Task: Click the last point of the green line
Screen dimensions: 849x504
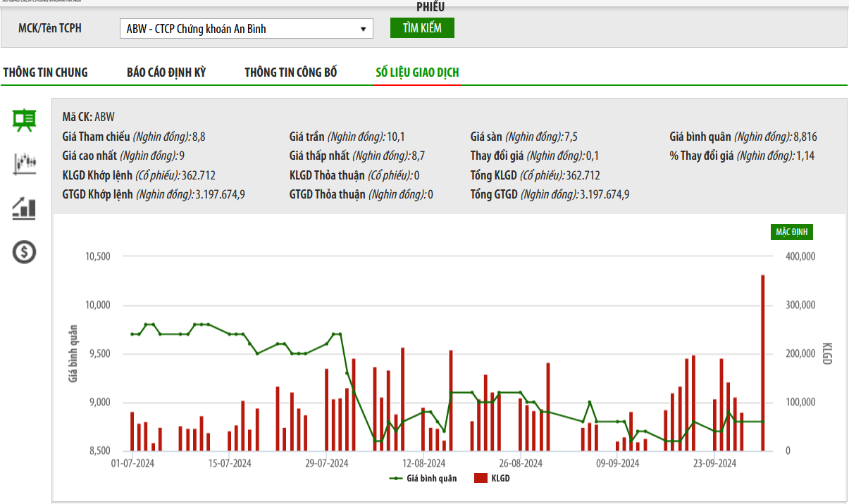Action: (762, 422)
